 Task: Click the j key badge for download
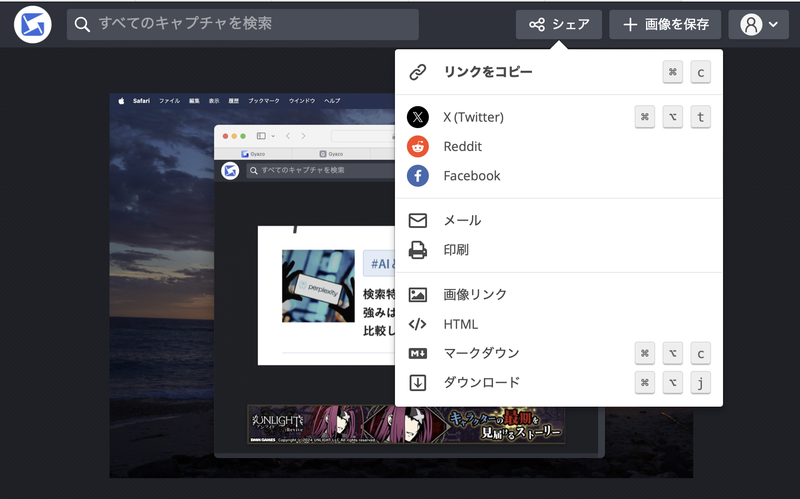point(701,383)
